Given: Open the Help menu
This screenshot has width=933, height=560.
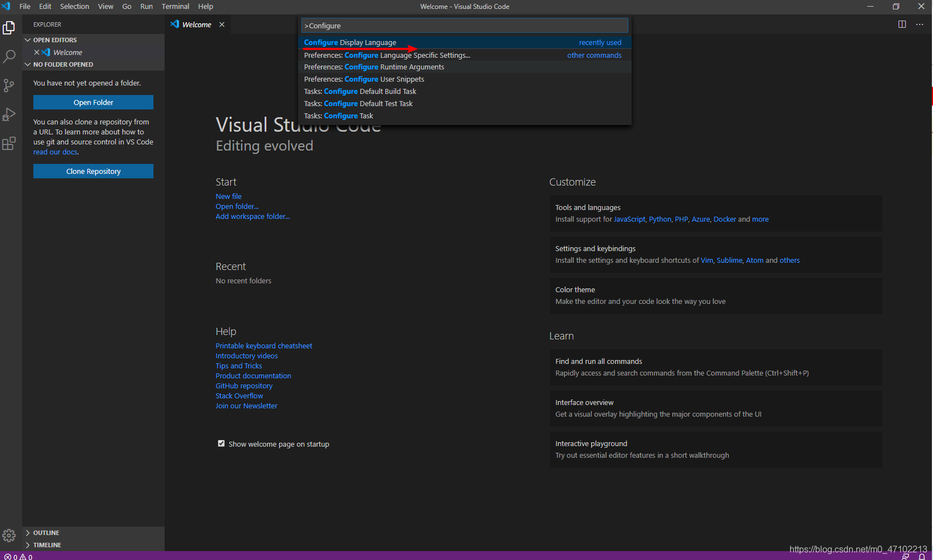Looking at the screenshot, I should pos(206,6).
